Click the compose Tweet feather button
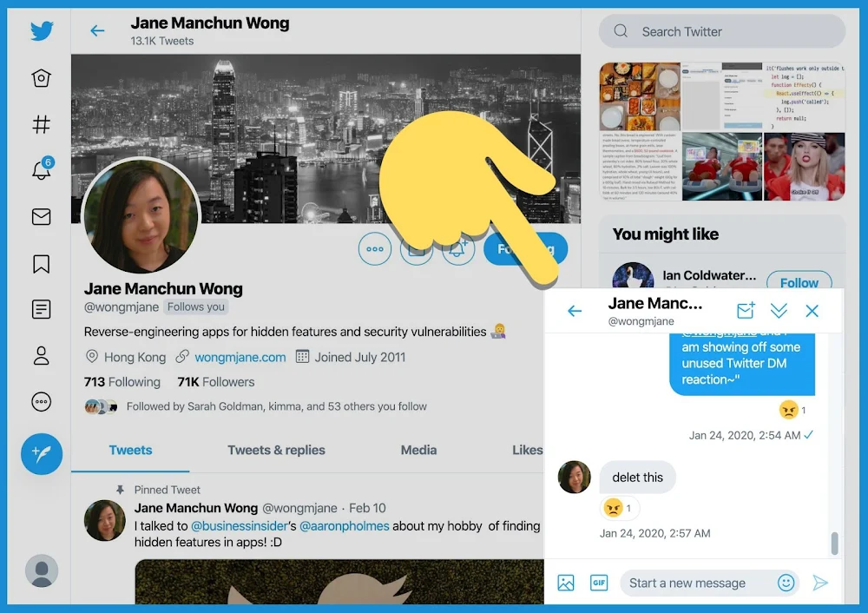The image size is (868, 613). click(42, 454)
